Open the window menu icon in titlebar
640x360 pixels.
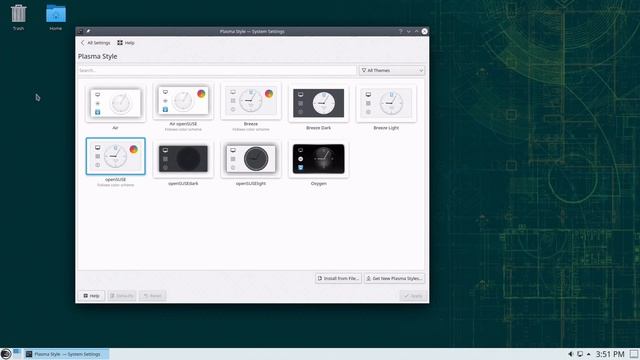(80, 31)
